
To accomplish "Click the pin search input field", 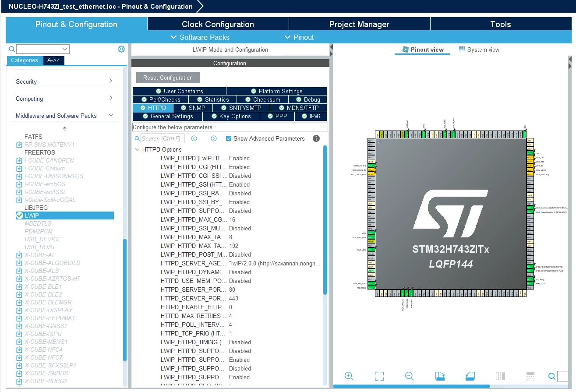I will click(x=563, y=376).
